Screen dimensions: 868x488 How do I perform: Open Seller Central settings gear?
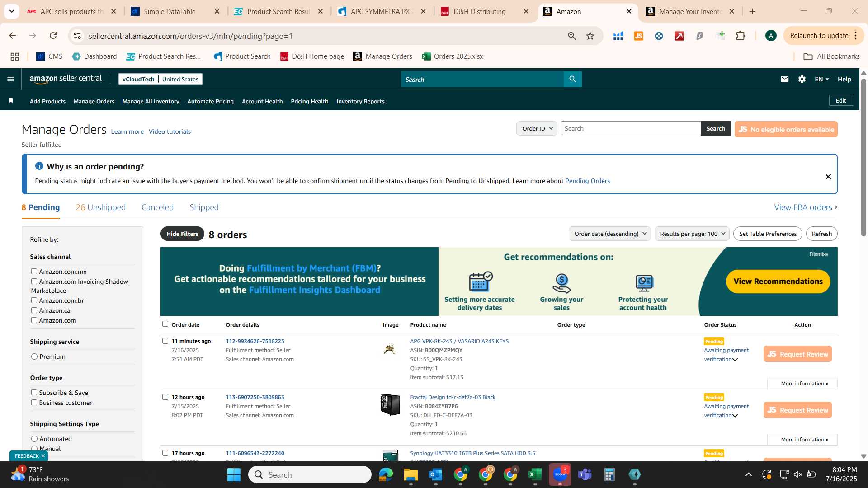pyautogui.click(x=802, y=79)
